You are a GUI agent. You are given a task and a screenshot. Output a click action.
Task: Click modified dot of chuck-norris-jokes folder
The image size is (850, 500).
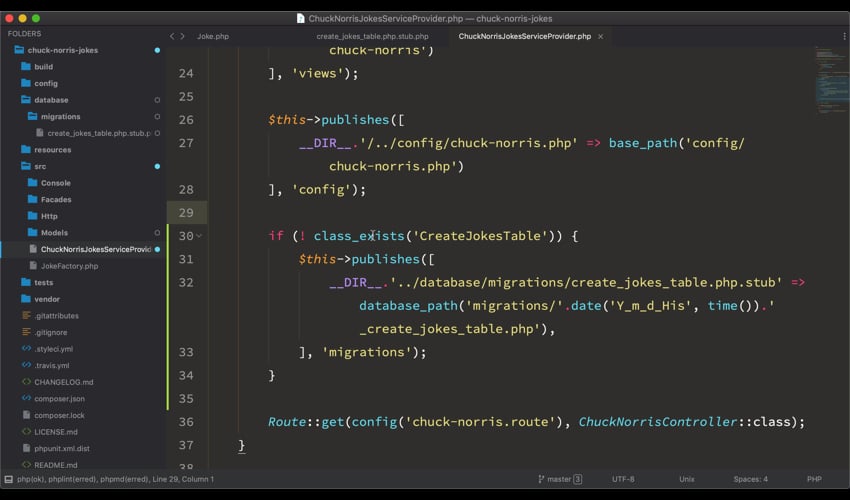[157, 50]
